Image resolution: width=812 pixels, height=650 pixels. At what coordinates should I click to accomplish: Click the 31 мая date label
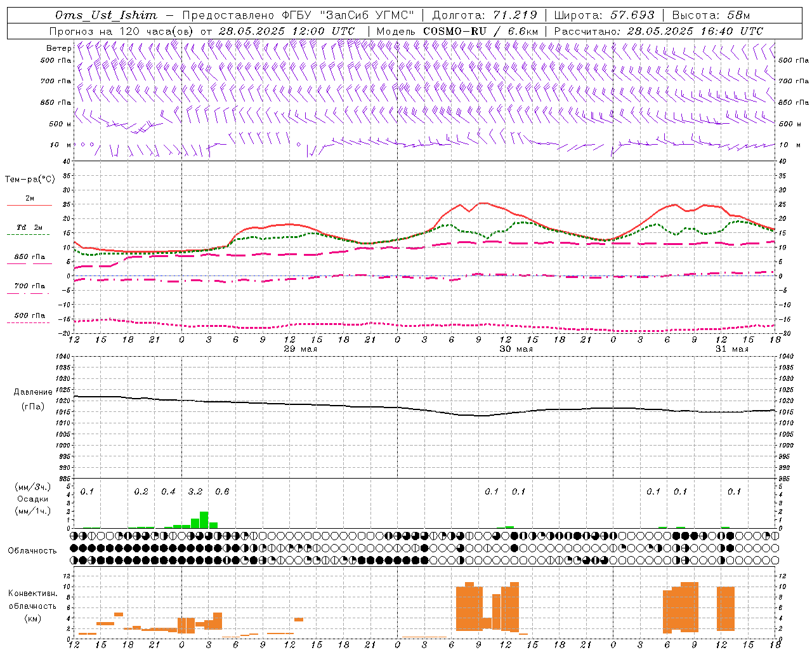coord(731,349)
